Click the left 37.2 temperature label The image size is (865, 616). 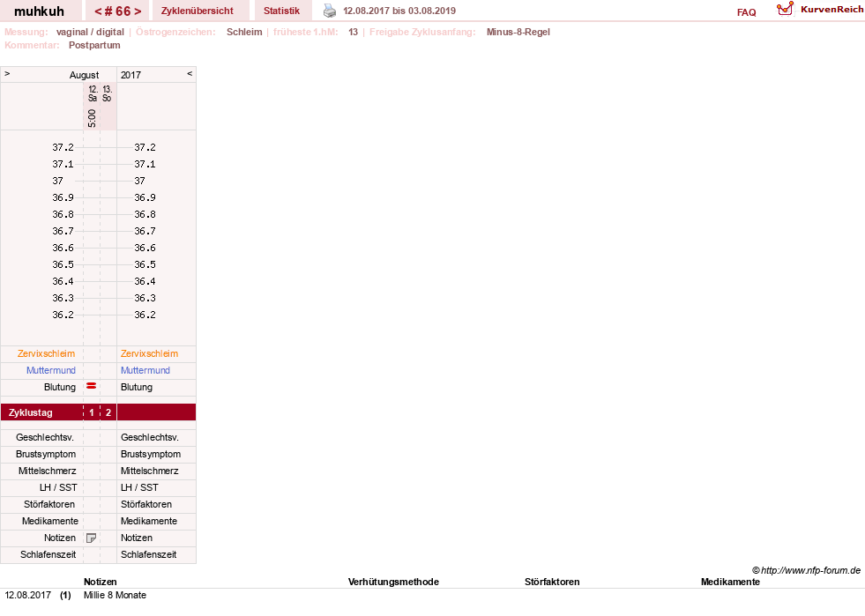point(63,147)
